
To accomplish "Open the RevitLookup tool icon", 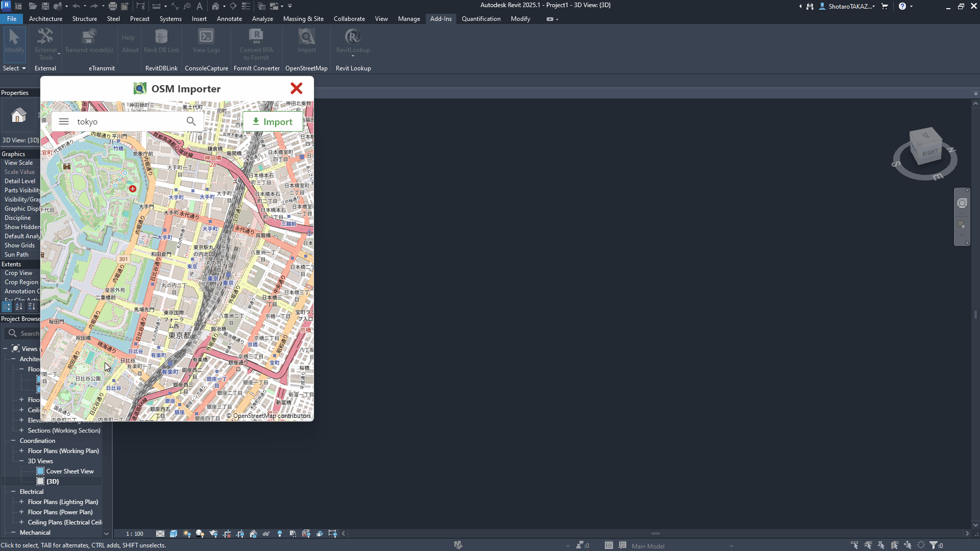I will click(x=353, y=37).
